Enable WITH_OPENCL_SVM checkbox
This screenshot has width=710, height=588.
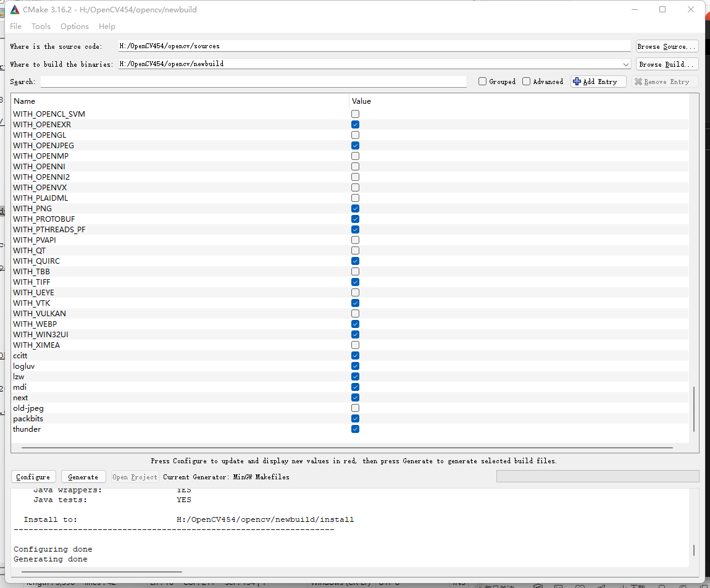tap(356, 114)
